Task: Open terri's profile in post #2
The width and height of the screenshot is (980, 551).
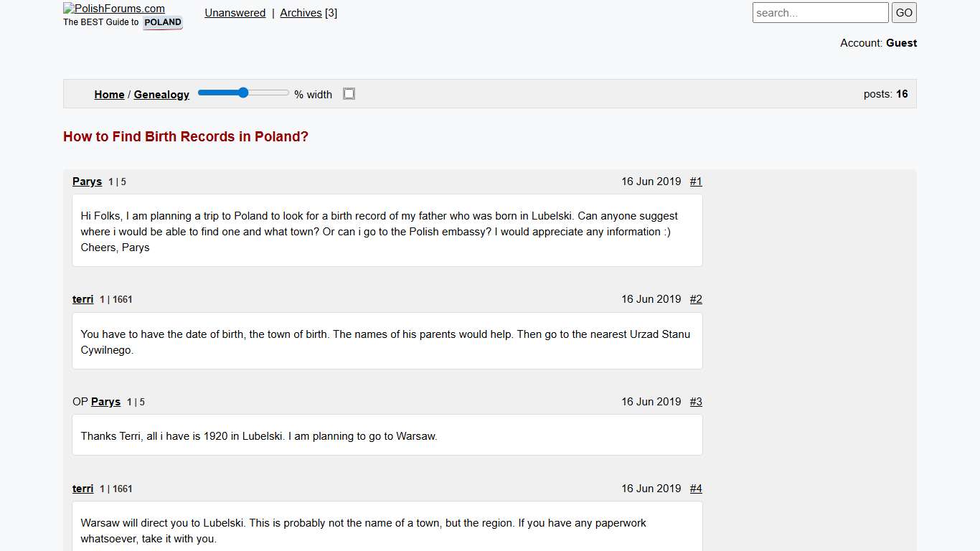Action: pos(83,299)
